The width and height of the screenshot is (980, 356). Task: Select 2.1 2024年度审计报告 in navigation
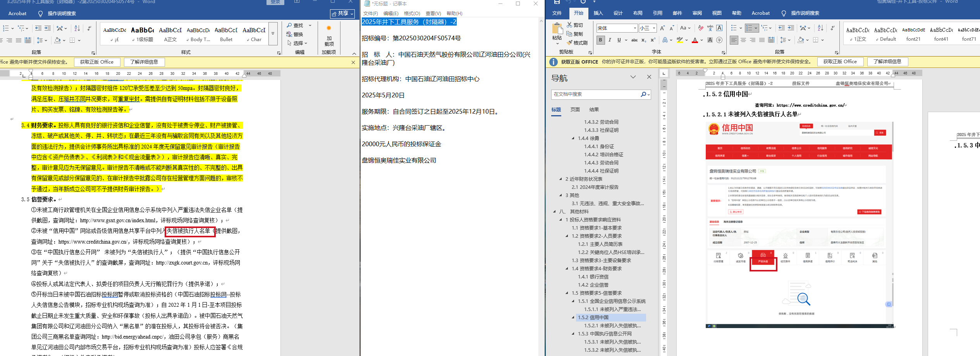(595, 187)
